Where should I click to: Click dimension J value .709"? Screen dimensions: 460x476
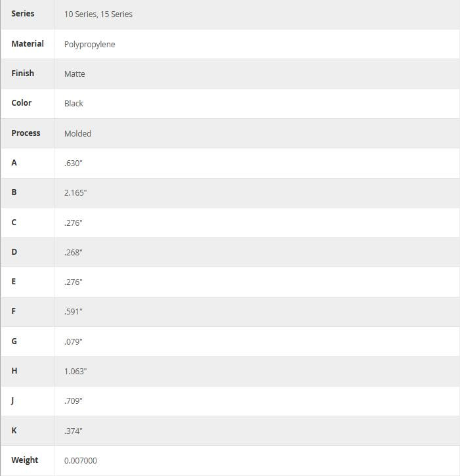click(x=73, y=401)
